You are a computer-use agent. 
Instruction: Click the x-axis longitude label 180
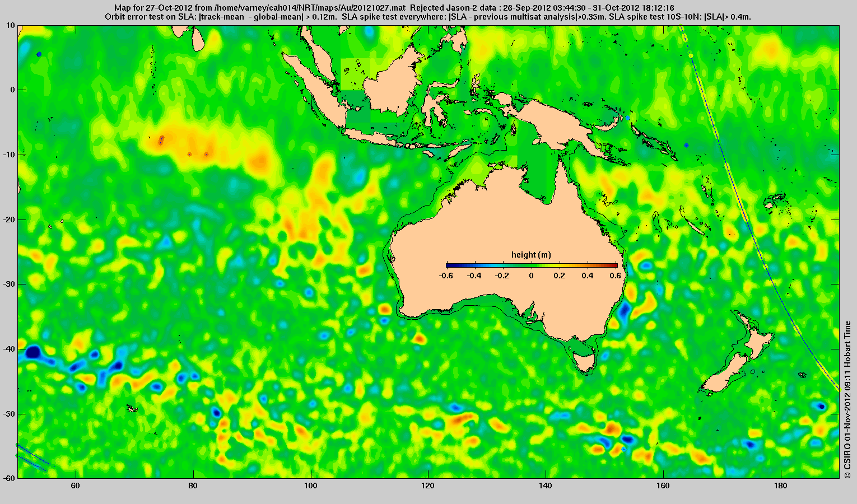coord(781,486)
